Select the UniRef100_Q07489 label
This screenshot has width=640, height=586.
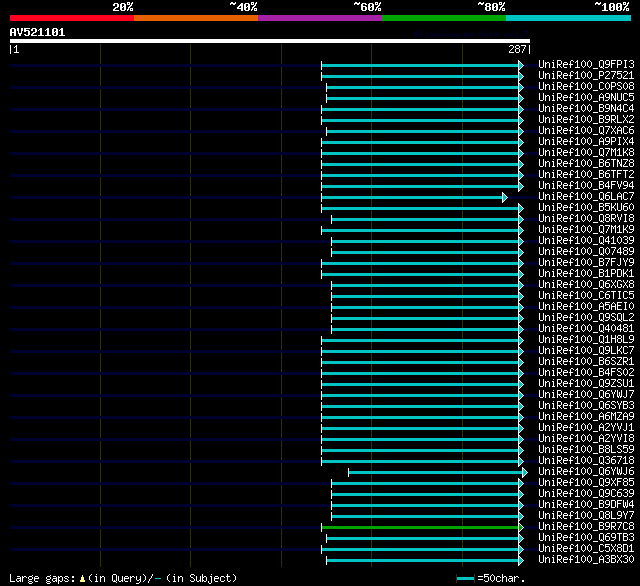(x=586, y=252)
